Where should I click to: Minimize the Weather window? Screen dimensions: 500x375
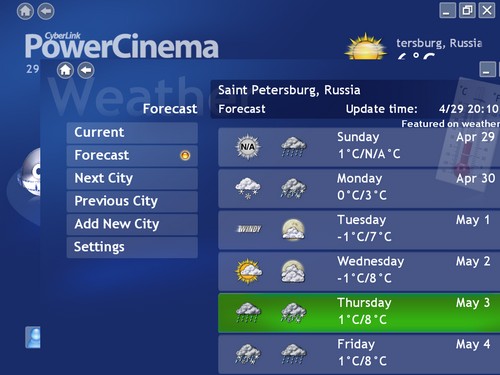487,70
